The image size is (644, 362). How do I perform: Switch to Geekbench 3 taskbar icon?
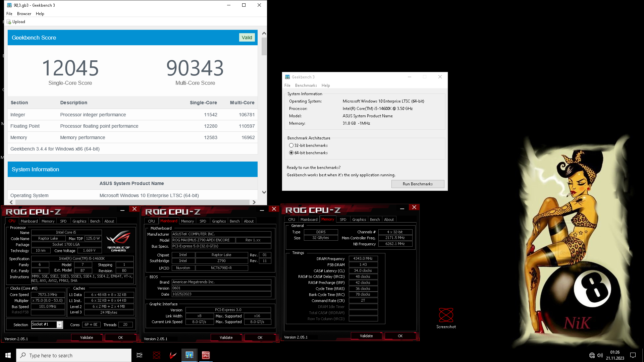(190, 355)
